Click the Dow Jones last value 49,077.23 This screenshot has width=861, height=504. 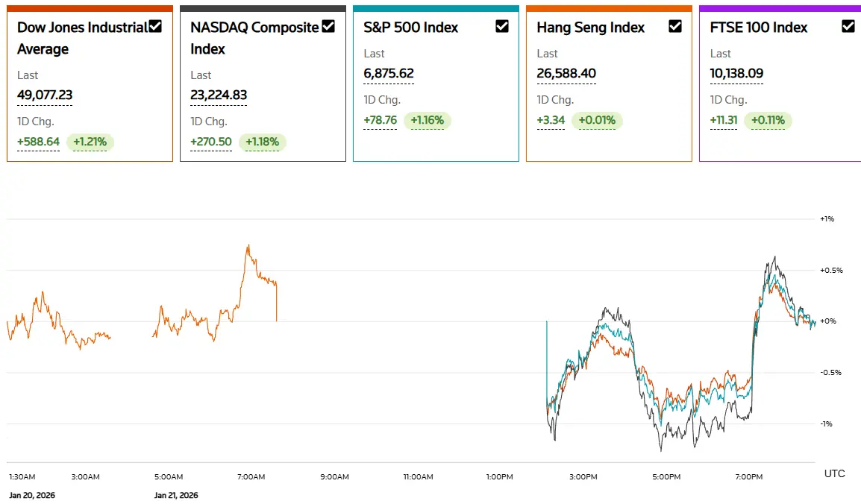tap(45, 95)
